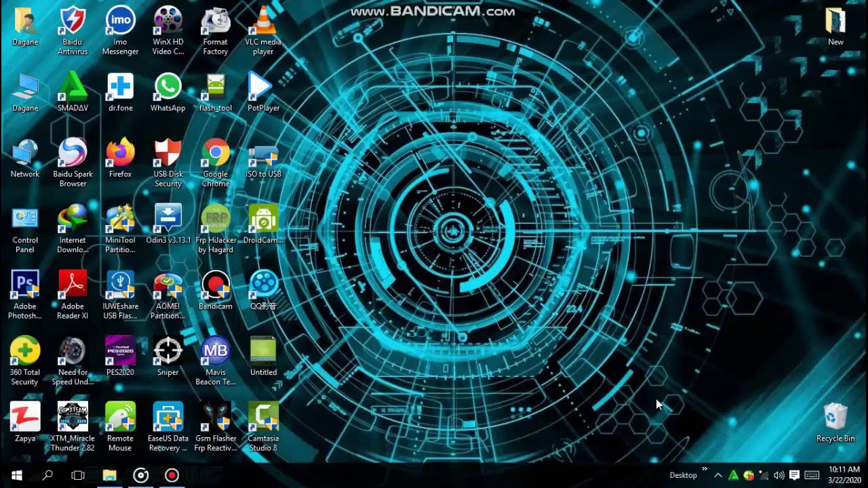
Task: Click IUWEshare USB Flash icon
Action: 120,295
